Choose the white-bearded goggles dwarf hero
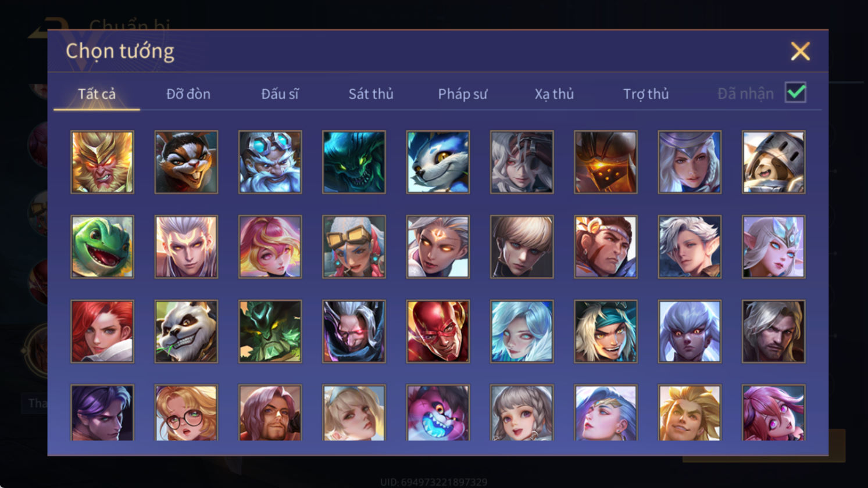 (270, 162)
